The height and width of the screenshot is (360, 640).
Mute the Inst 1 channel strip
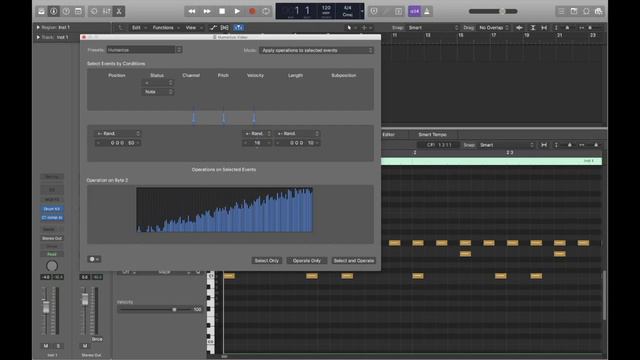(x=46, y=346)
